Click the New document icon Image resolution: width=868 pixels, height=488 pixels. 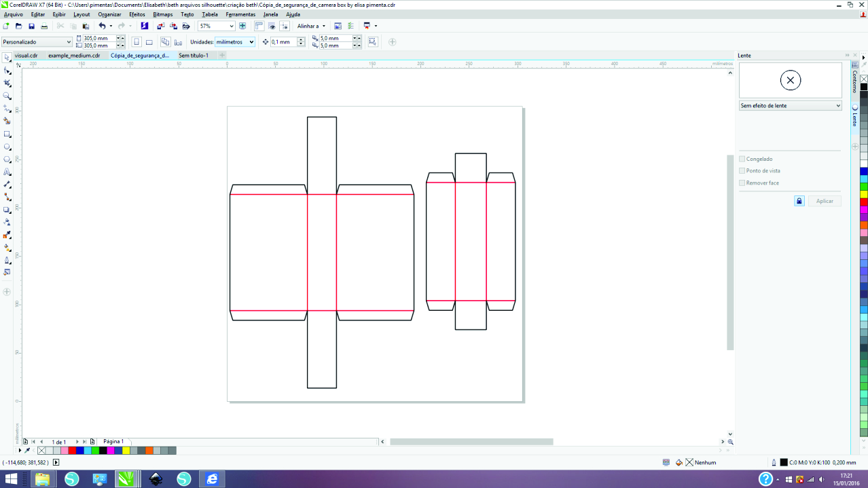click(x=6, y=26)
